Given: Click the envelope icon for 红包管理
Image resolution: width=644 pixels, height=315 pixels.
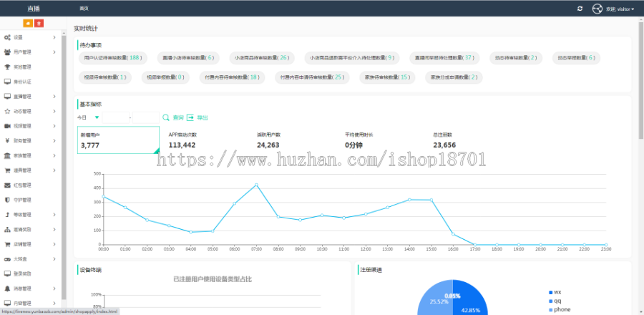Looking at the screenshot, I should 7,185.
